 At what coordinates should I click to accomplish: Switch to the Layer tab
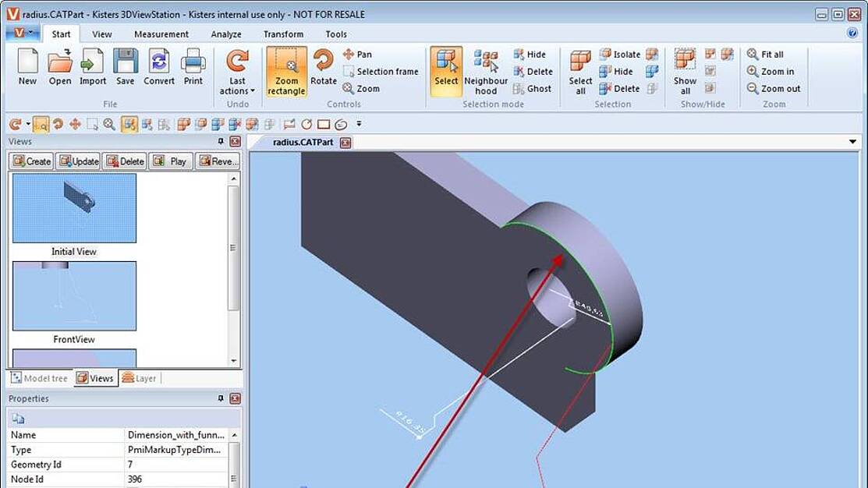139,378
